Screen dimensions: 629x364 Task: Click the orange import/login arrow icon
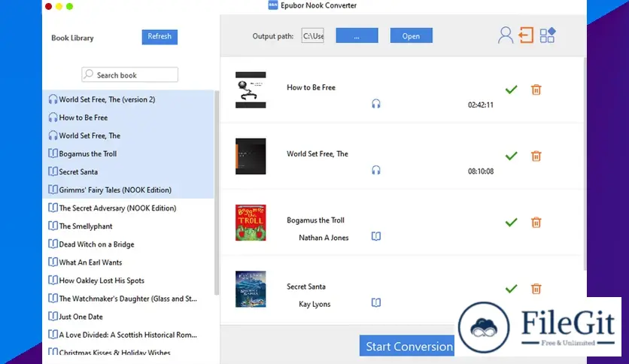click(x=526, y=35)
